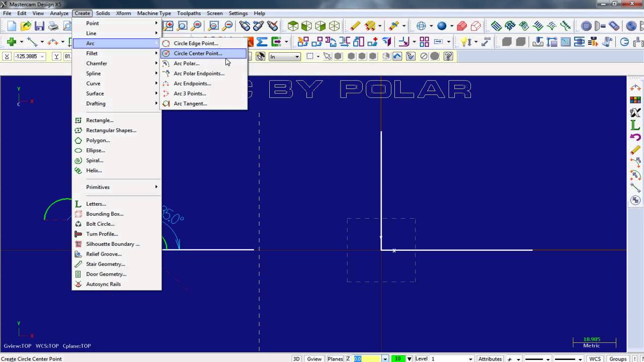644x362 pixels.
Task: Open dropdown arrow next to green plus icon
Action: point(22,42)
